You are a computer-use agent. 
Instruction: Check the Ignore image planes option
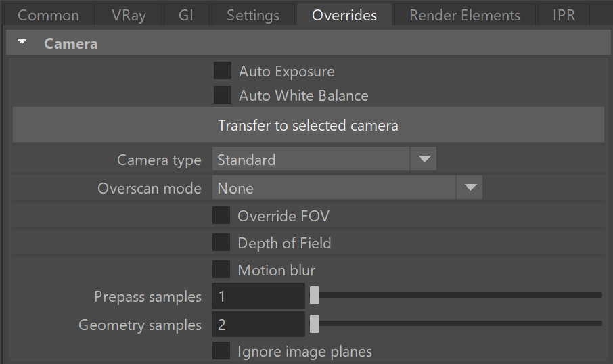(x=221, y=350)
